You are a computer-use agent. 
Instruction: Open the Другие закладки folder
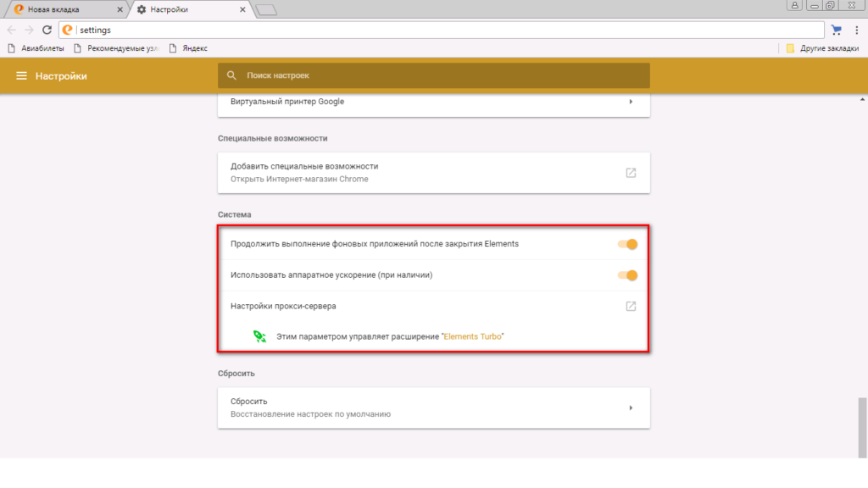(x=822, y=48)
